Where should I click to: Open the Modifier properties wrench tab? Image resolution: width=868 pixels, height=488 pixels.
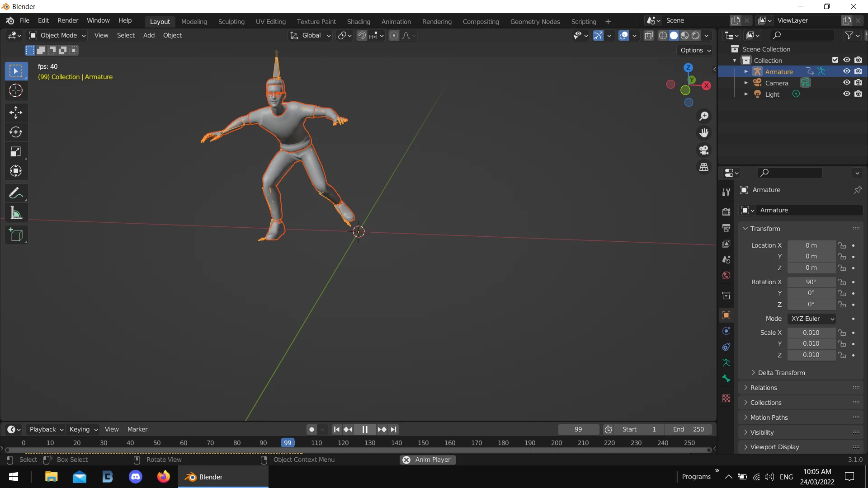coord(726,192)
